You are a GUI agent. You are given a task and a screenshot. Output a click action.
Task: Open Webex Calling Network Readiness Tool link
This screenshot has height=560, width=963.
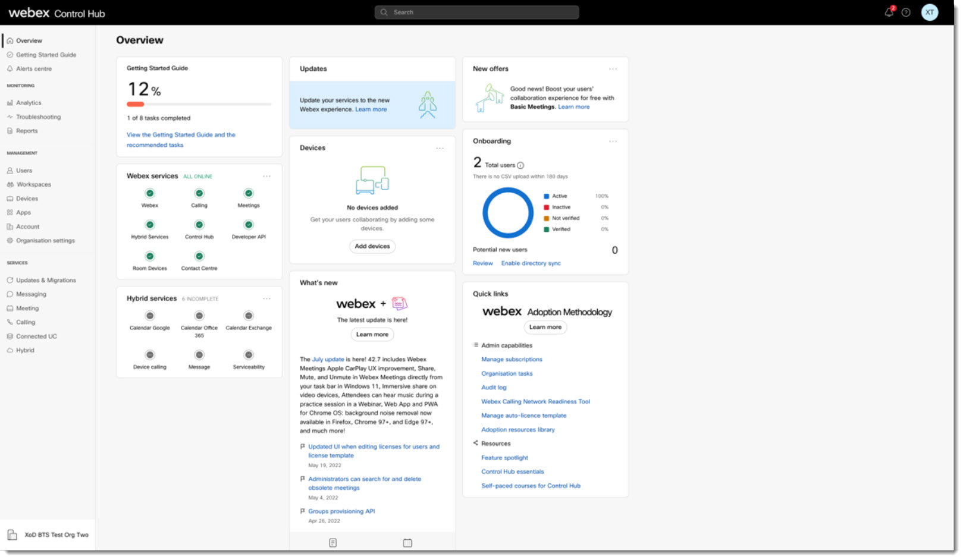click(535, 402)
